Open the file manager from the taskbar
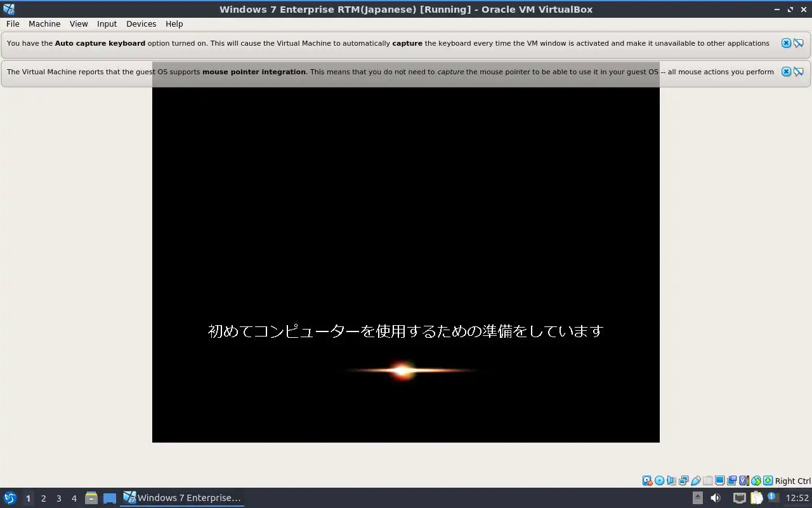 coord(91,498)
